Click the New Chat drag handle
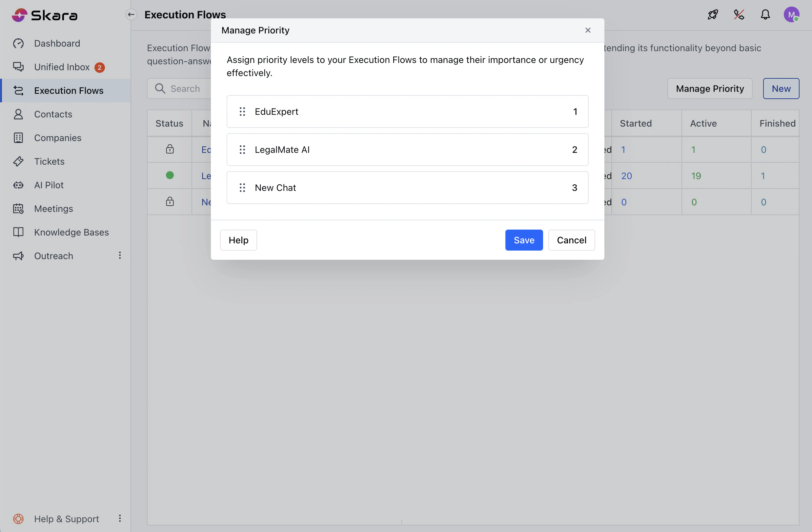 click(242, 188)
